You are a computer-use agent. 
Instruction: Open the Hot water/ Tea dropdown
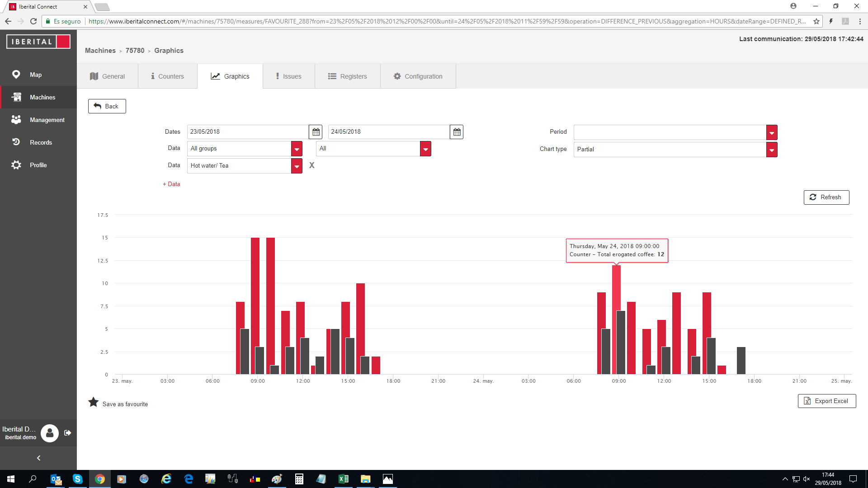pyautogui.click(x=297, y=166)
